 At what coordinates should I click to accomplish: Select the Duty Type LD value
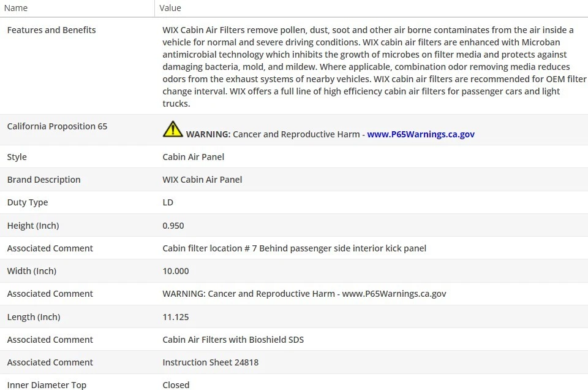click(x=168, y=202)
